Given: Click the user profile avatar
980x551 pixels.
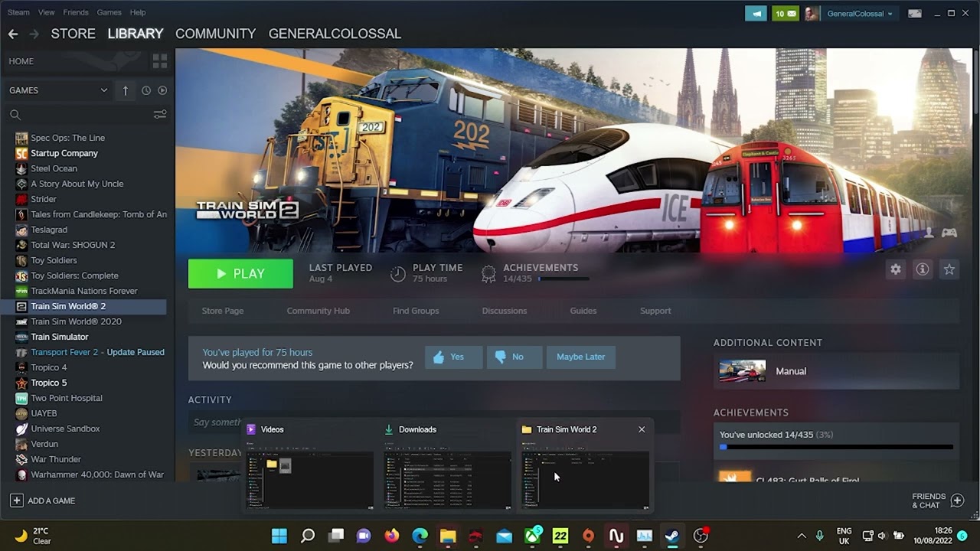Looking at the screenshot, I should pyautogui.click(x=812, y=14).
